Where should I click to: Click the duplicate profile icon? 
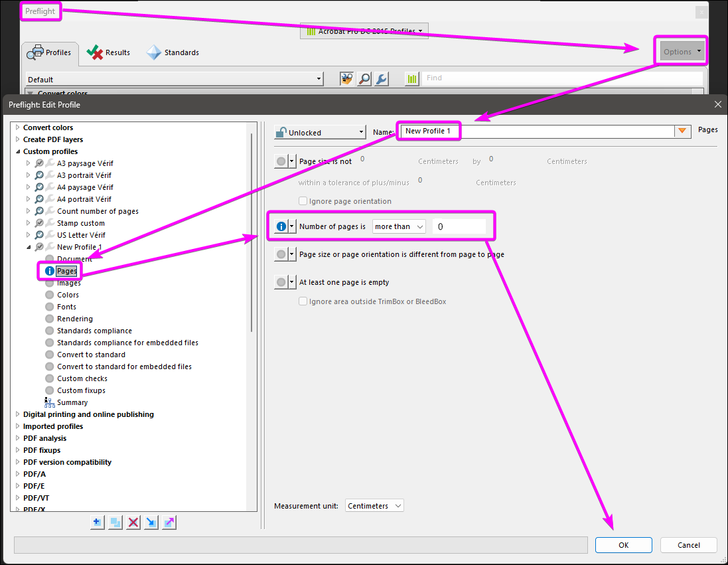[x=115, y=523]
